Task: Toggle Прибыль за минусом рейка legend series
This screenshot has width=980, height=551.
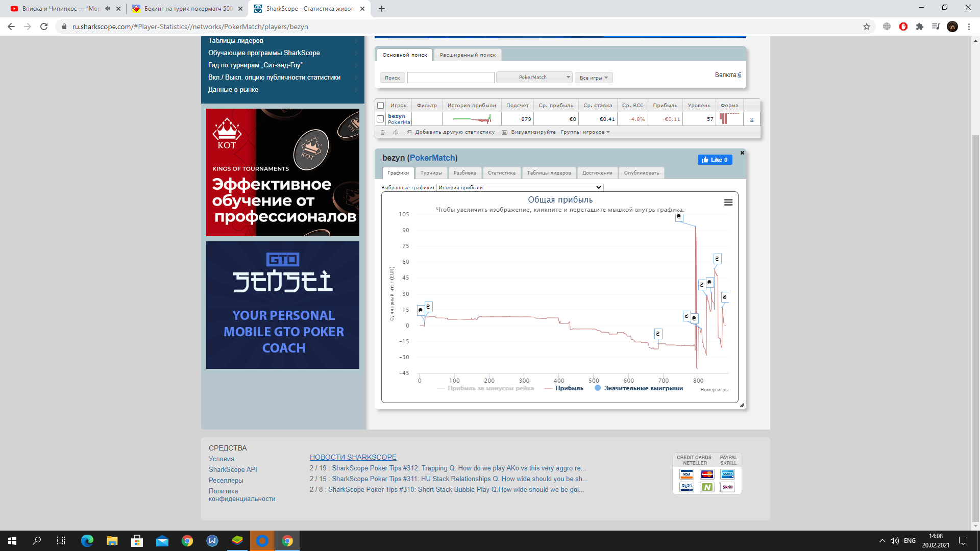Action: pyautogui.click(x=485, y=388)
